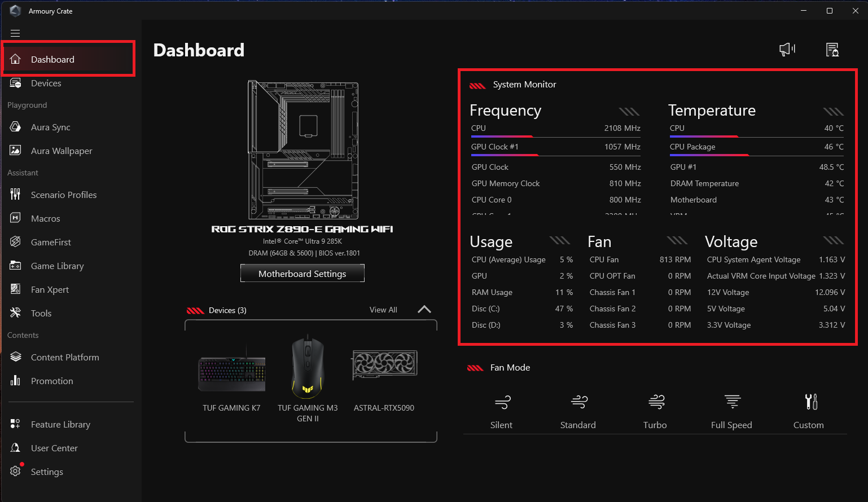
Task: Open the manual search document icon
Action: (x=832, y=50)
